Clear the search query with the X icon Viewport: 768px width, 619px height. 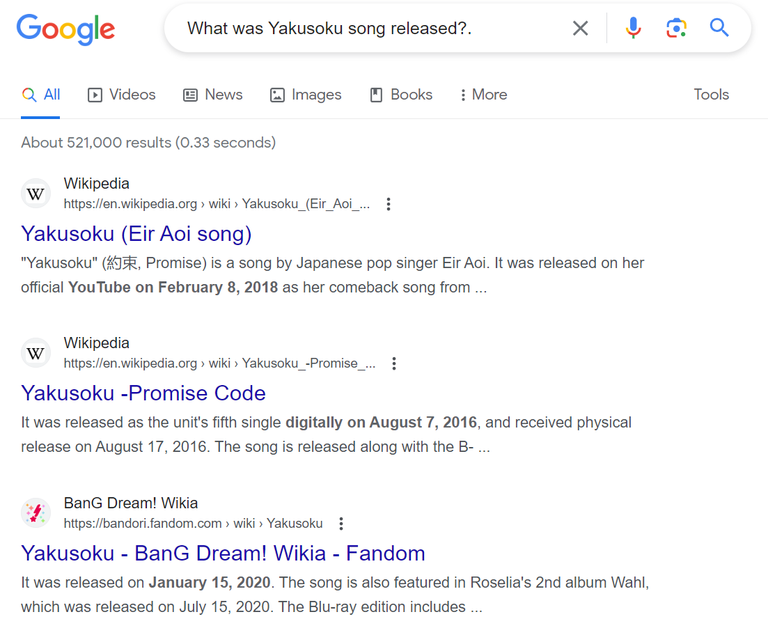(x=580, y=28)
